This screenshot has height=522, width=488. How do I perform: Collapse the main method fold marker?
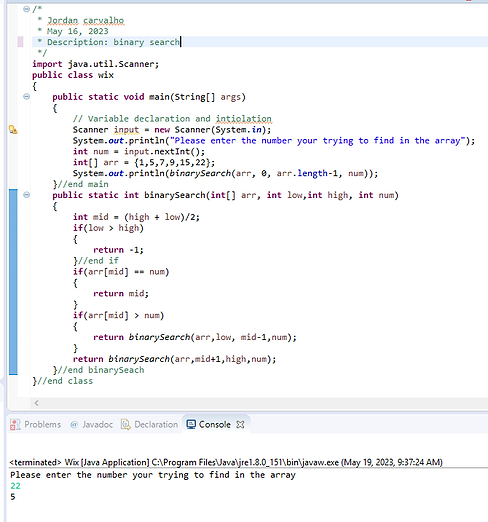click(x=26, y=97)
